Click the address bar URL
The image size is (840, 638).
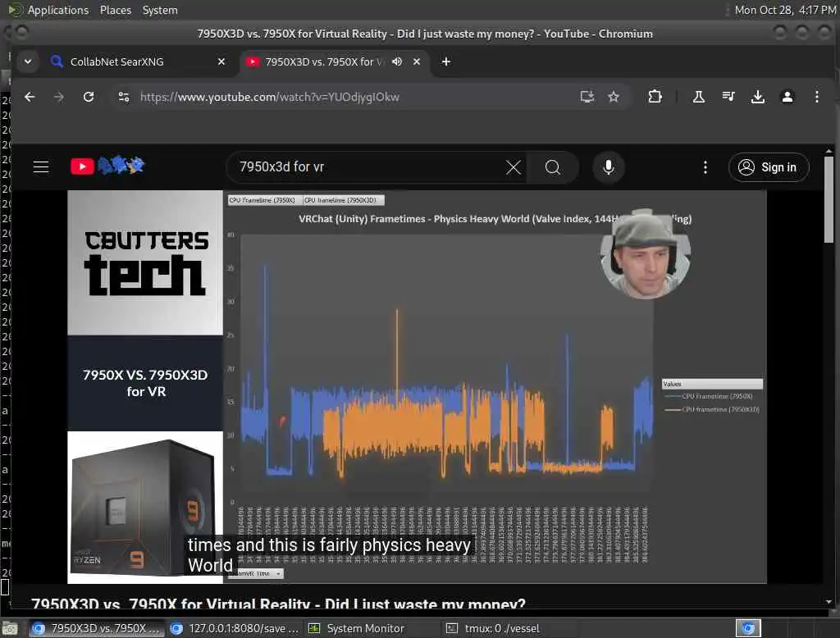269,97
